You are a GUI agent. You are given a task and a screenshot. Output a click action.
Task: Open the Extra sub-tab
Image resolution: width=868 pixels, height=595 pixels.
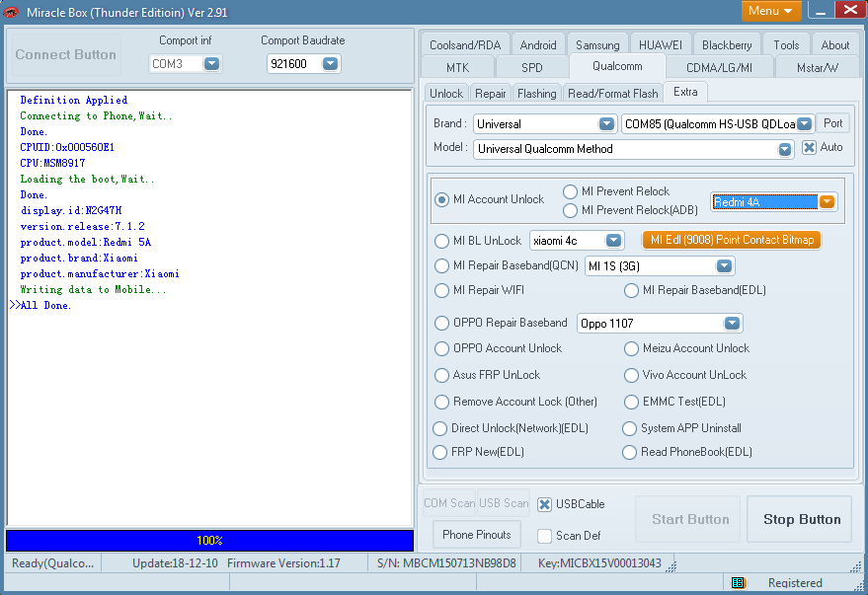coord(685,92)
